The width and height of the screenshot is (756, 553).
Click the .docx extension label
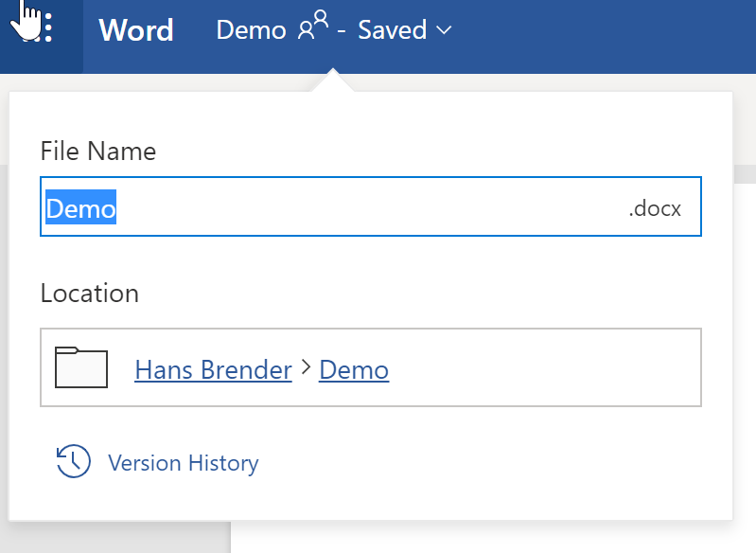pyautogui.click(x=654, y=208)
